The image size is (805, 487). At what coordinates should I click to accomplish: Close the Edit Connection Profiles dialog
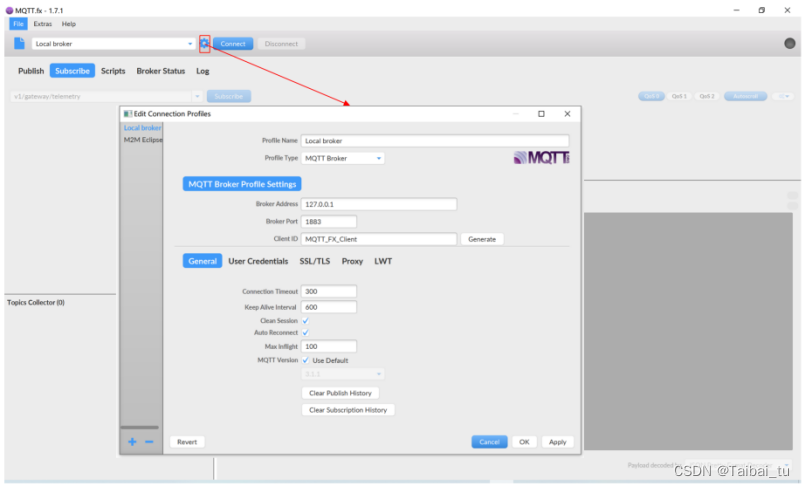click(567, 114)
